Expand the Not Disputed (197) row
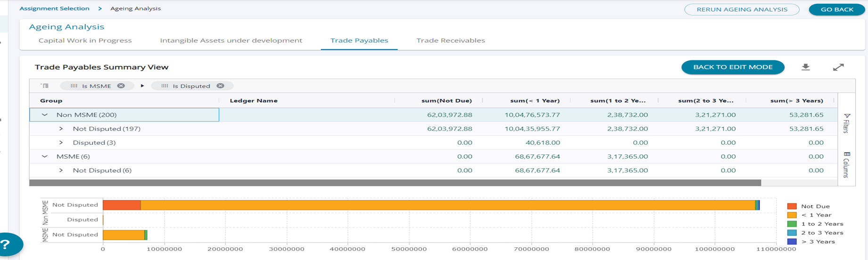 point(61,129)
